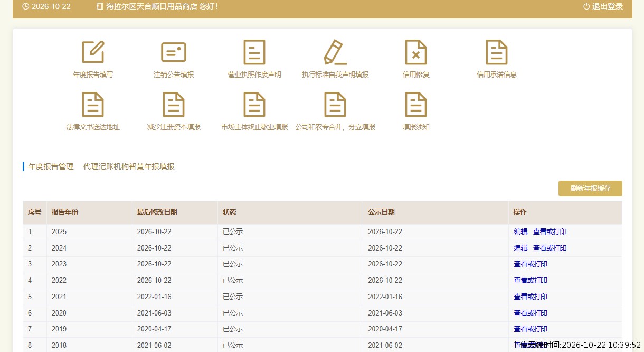Click the 退出登录 text link
This screenshot has height=352, width=644.
pyautogui.click(x=608, y=6)
